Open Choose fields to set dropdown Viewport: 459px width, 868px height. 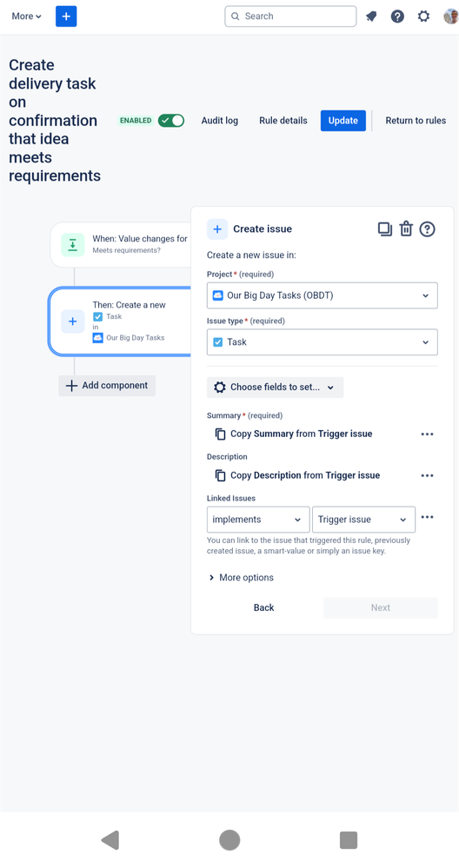[x=276, y=387]
